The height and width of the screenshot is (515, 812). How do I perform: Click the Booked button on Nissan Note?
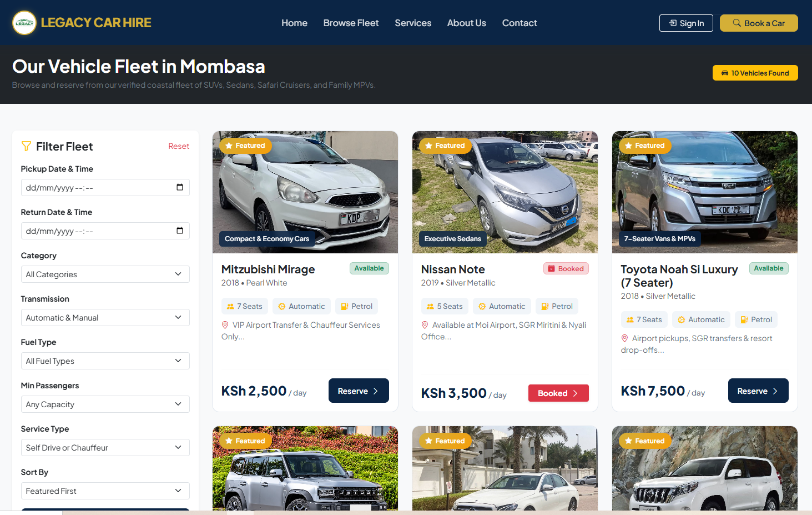558,393
